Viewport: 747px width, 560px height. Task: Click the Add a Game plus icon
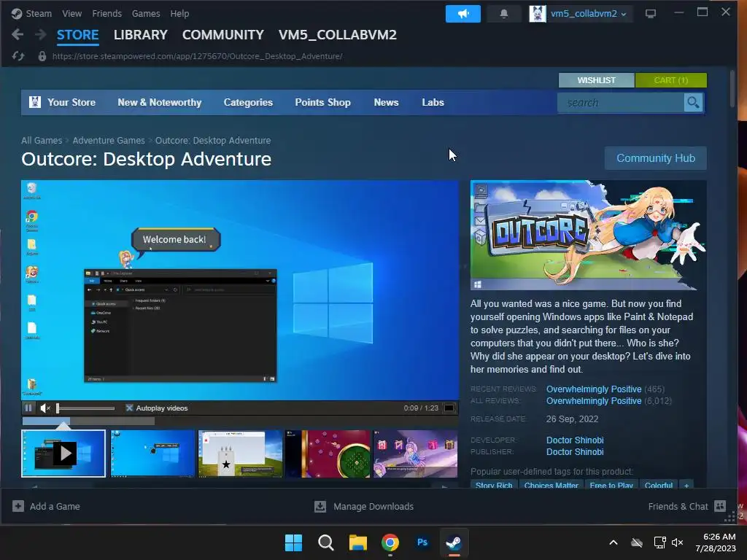coord(18,506)
